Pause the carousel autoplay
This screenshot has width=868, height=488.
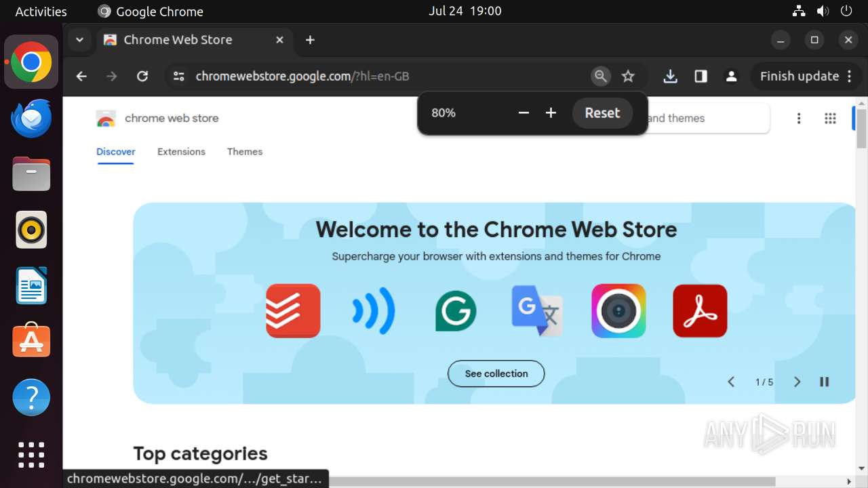tap(825, 382)
